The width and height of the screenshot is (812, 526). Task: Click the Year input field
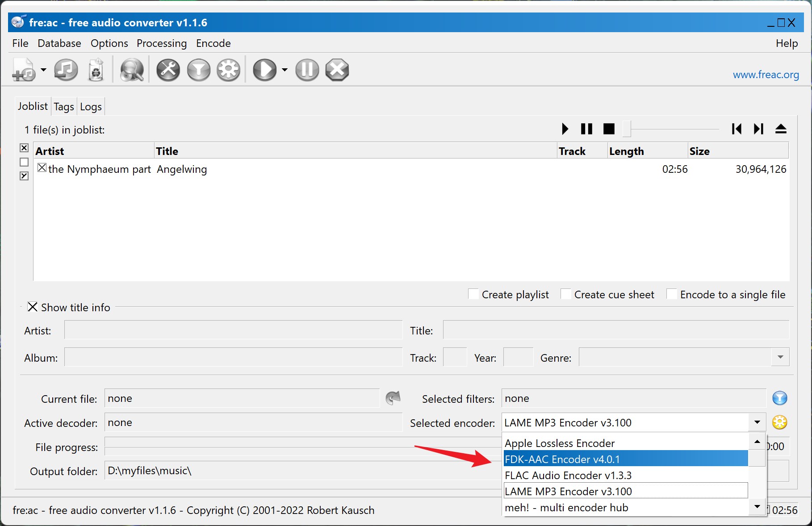point(518,358)
